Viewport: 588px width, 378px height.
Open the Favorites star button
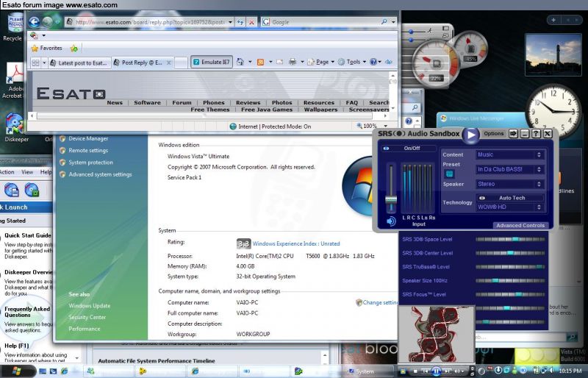(x=47, y=48)
